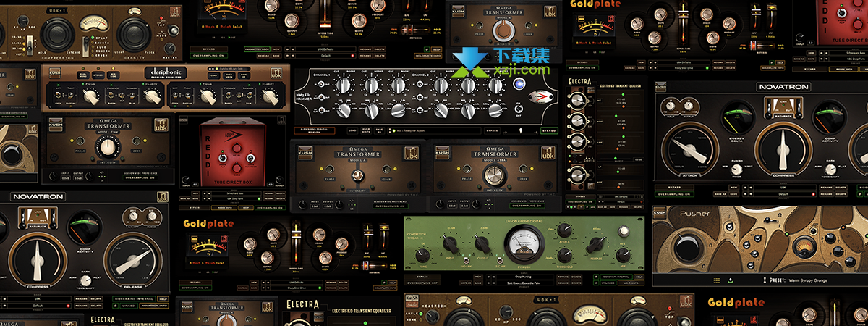Click the Compress knob on the fully visible Novatron
Viewport: 868px width, 326px height.
(x=783, y=149)
